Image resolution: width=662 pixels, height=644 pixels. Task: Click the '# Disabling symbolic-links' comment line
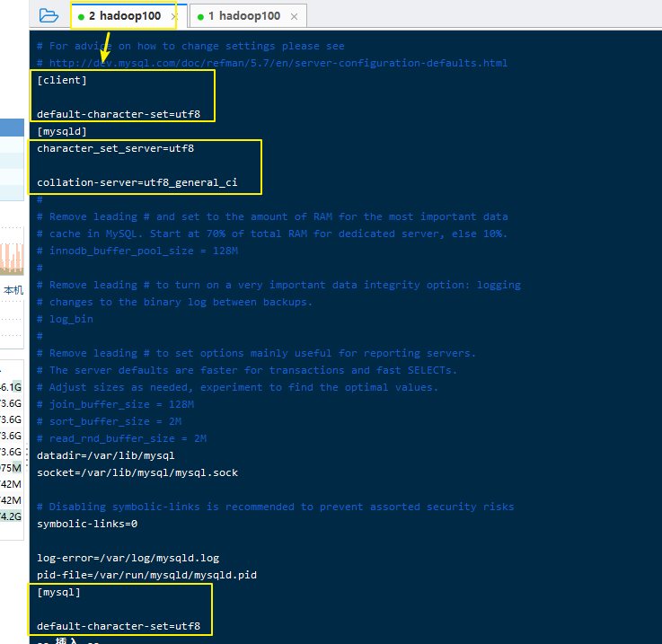pyautogui.click(x=275, y=507)
